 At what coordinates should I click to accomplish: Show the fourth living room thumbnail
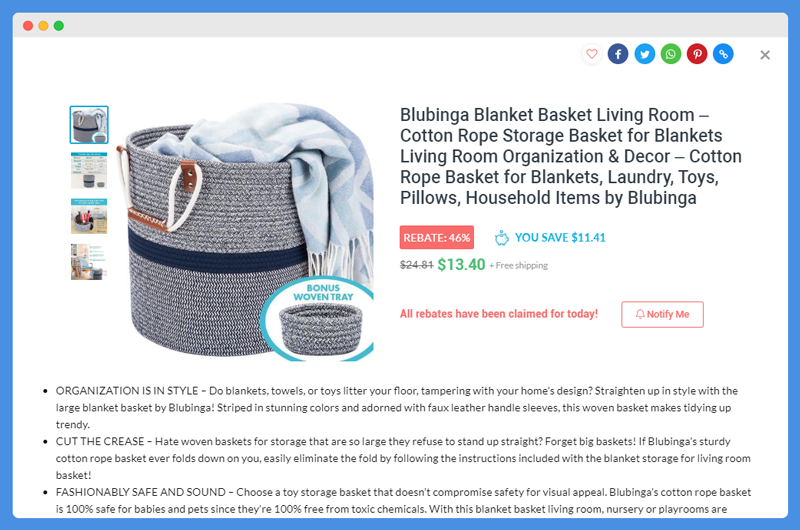[x=89, y=262]
